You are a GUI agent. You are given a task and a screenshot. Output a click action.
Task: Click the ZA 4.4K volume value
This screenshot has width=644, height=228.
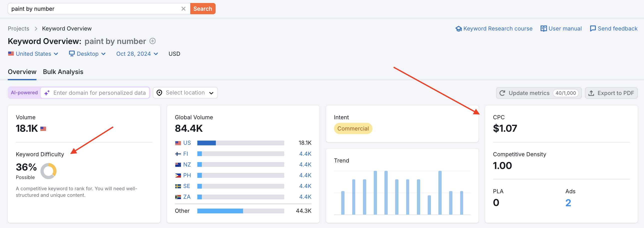click(x=305, y=197)
